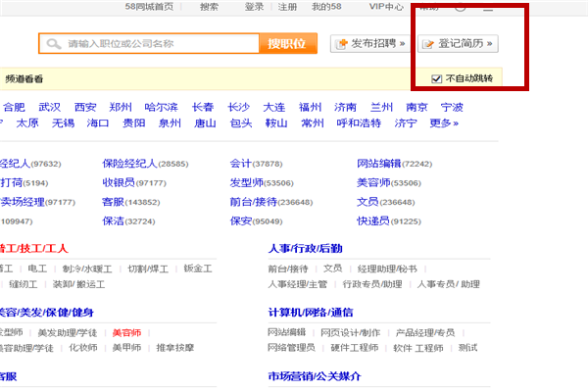Click the 搜职位 search button
588x392 pixels.
288,43
